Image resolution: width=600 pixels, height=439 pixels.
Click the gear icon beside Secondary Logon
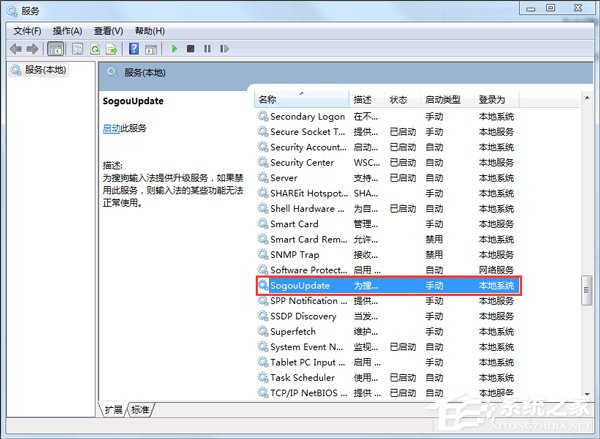coord(263,116)
